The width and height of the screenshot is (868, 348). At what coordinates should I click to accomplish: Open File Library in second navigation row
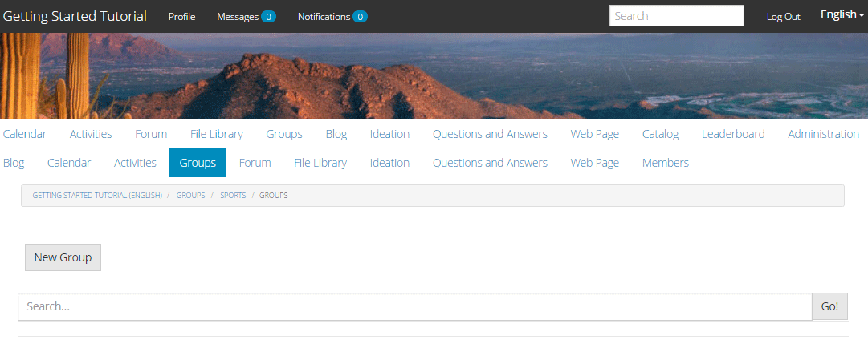(x=320, y=163)
